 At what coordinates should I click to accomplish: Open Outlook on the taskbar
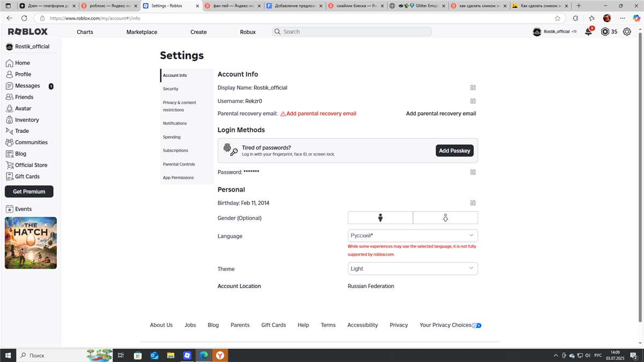tap(155, 355)
